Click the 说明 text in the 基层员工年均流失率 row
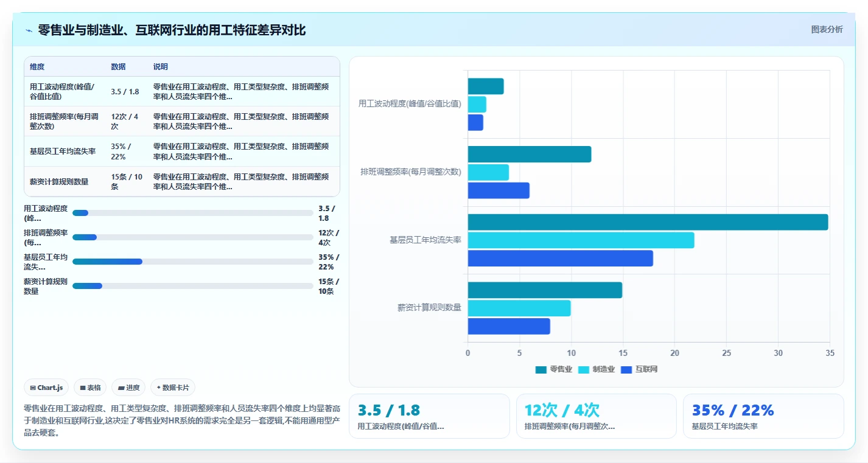Screen dimensions: 868x463 point(241,151)
